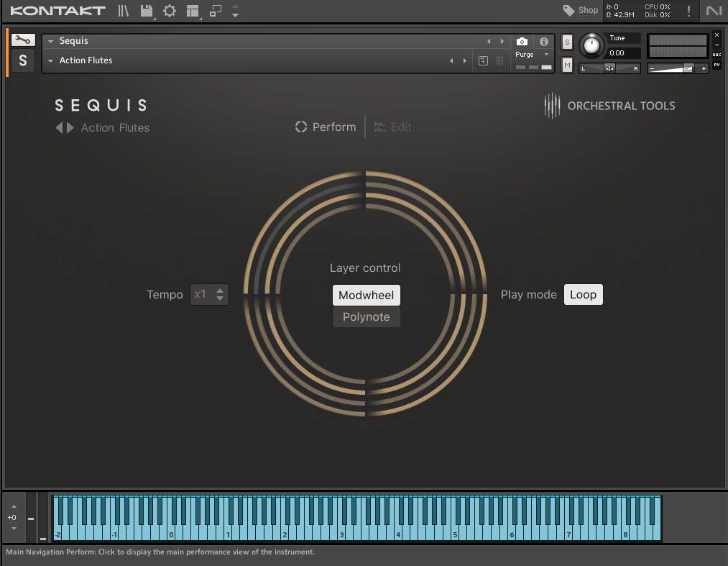Open the Kontakt library browser icon
Screen dimensions: 728x566
click(123, 10)
